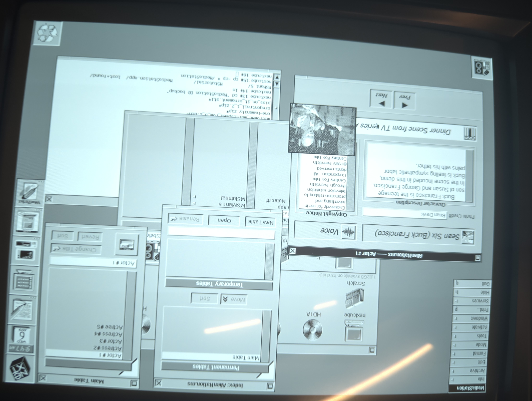The width and height of the screenshot is (532, 401).
Task: Click the New Table button
Action: pyautogui.click(x=261, y=222)
